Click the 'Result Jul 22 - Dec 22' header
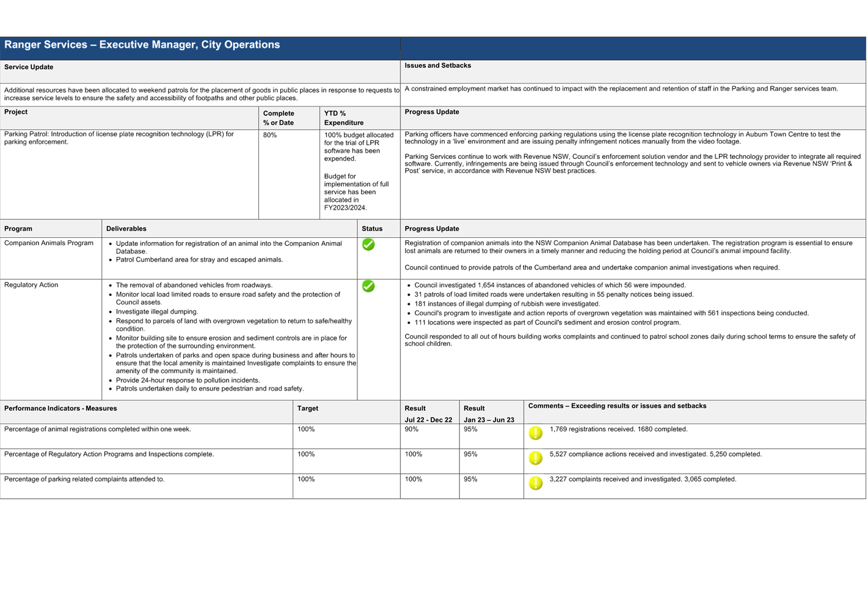 [428, 414]
